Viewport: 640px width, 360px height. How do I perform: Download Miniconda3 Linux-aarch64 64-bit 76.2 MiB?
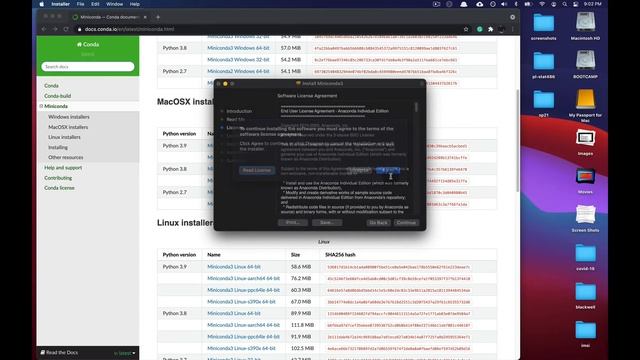(243, 278)
